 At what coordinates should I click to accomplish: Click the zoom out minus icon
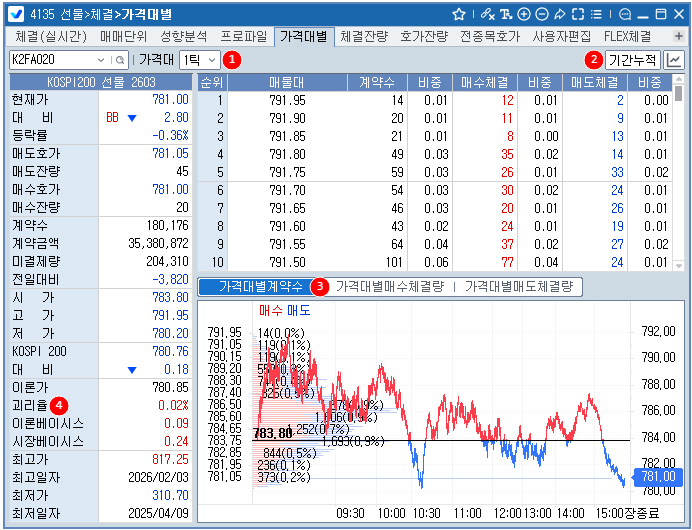click(x=541, y=15)
